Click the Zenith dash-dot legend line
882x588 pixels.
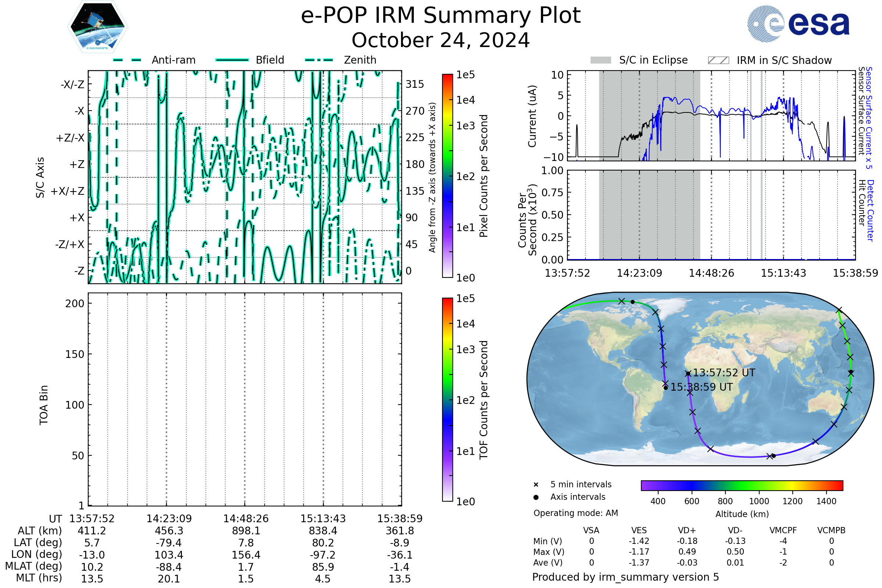[x=319, y=60]
